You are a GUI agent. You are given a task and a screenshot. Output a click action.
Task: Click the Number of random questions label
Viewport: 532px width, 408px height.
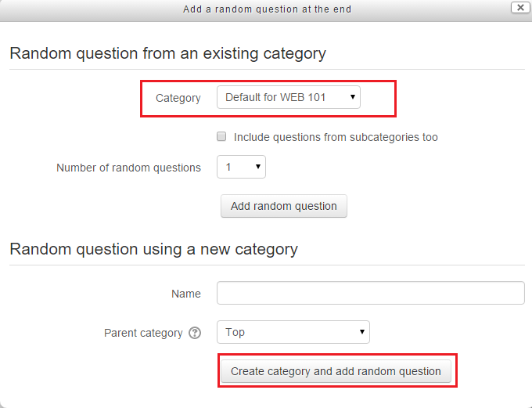128,168
